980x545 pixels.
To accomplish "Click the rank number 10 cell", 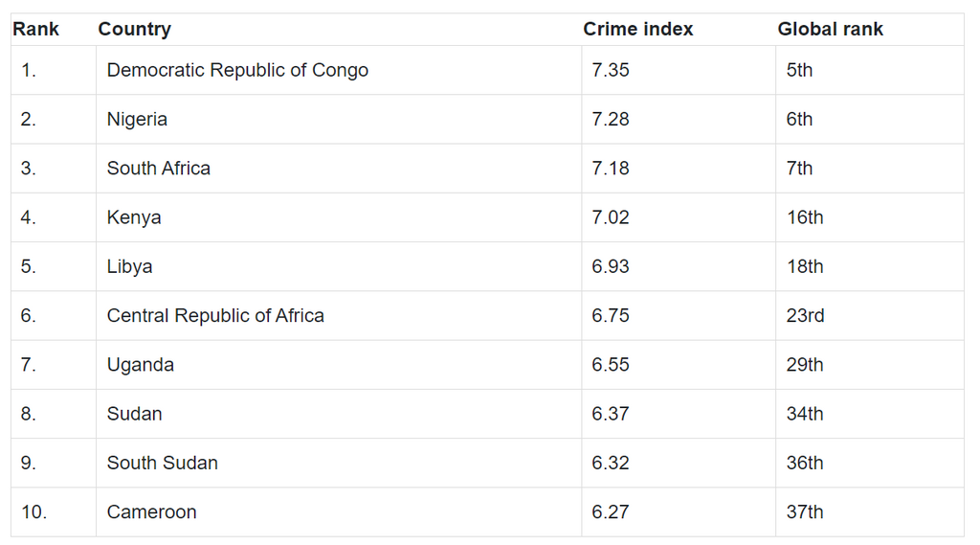I will (x=54, y=511).
